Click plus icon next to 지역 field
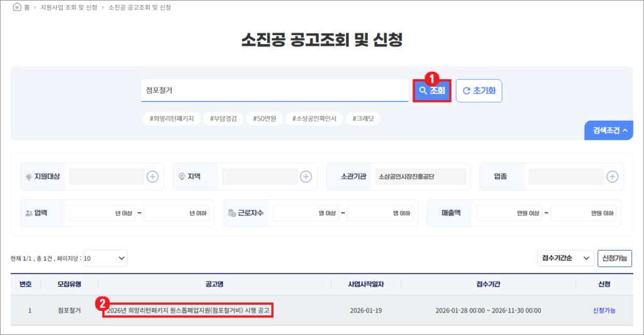 point(306,177)
